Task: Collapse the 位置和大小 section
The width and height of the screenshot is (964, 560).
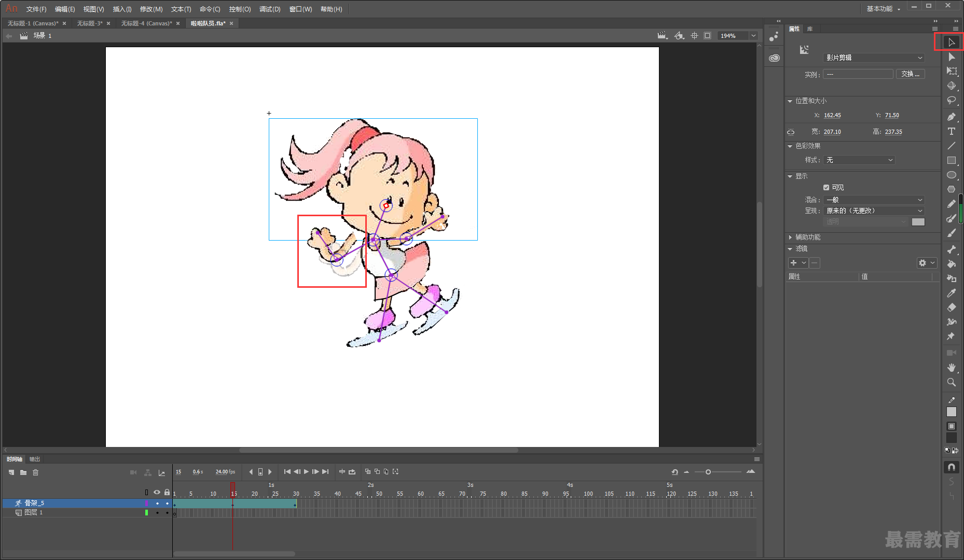Action: click(x=790, y=101)
